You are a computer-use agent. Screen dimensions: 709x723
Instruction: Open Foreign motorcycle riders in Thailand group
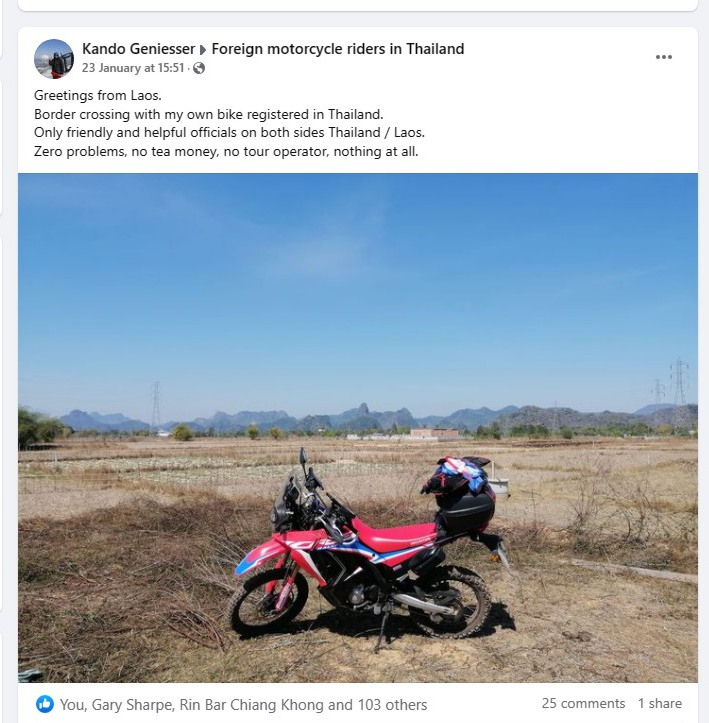point(337,49)
